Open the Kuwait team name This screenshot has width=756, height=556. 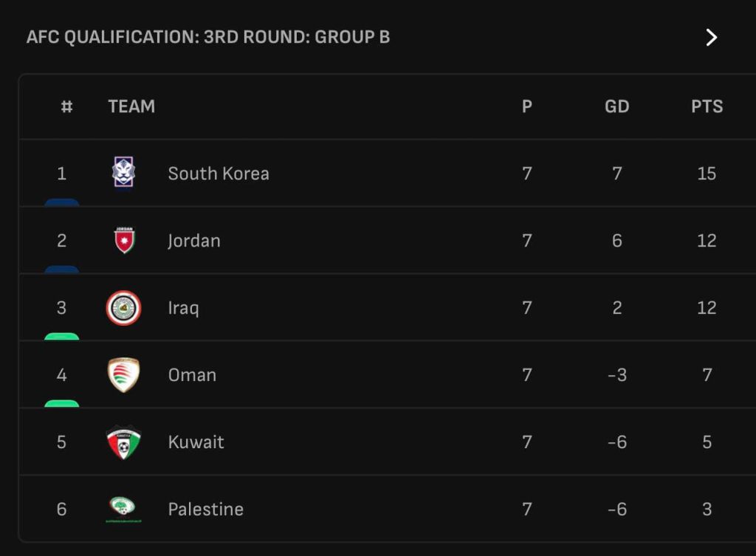coord(196,442)
